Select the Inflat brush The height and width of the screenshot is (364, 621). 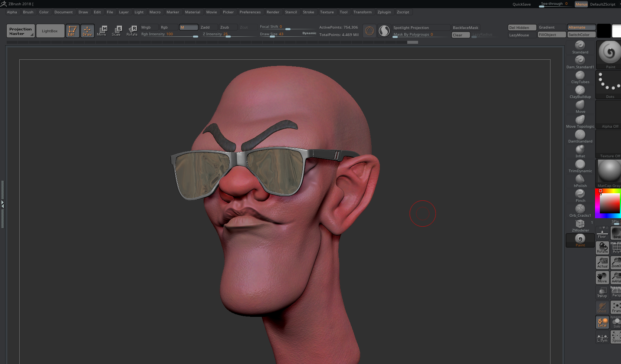point(580,151)
